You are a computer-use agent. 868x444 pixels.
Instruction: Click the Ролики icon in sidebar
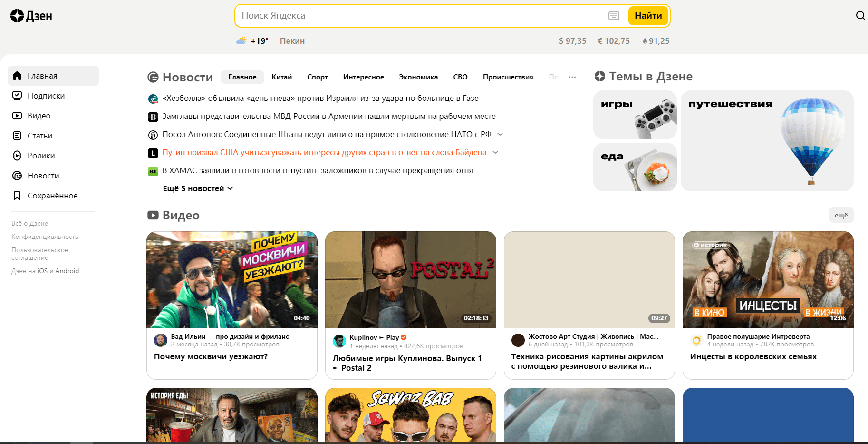click(x=17, y=156)
